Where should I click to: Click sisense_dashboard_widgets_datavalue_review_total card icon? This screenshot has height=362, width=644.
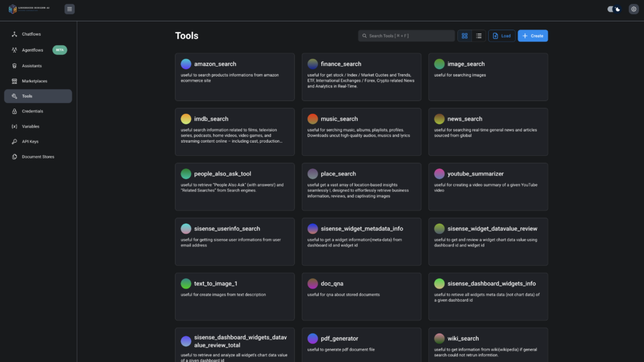(x=186, y=341)
